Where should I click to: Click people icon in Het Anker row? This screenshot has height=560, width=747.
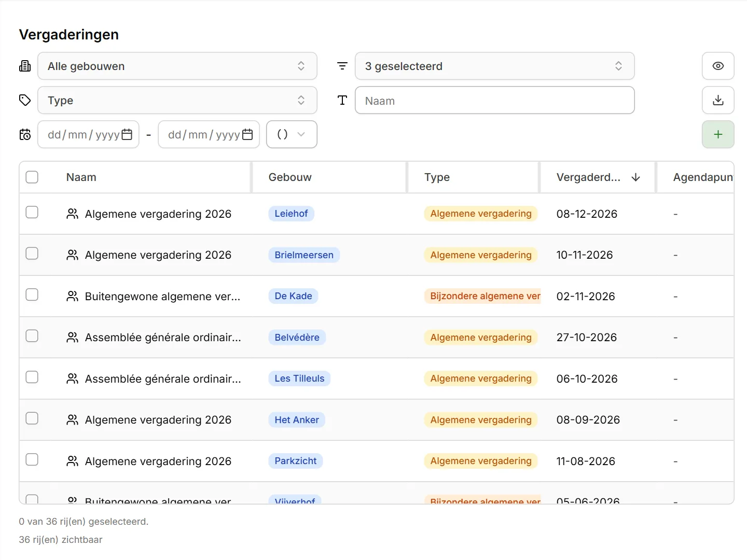(73, 420)
